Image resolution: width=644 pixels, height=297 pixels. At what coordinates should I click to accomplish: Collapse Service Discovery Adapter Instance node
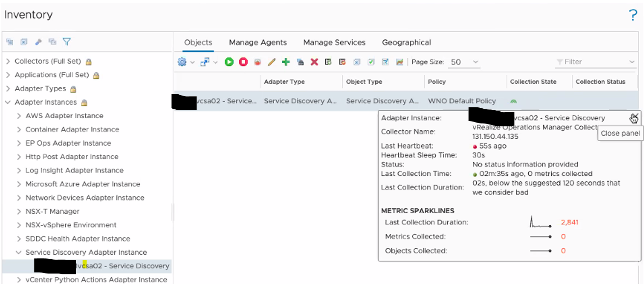pyautogui.click(x=19, y=252)
